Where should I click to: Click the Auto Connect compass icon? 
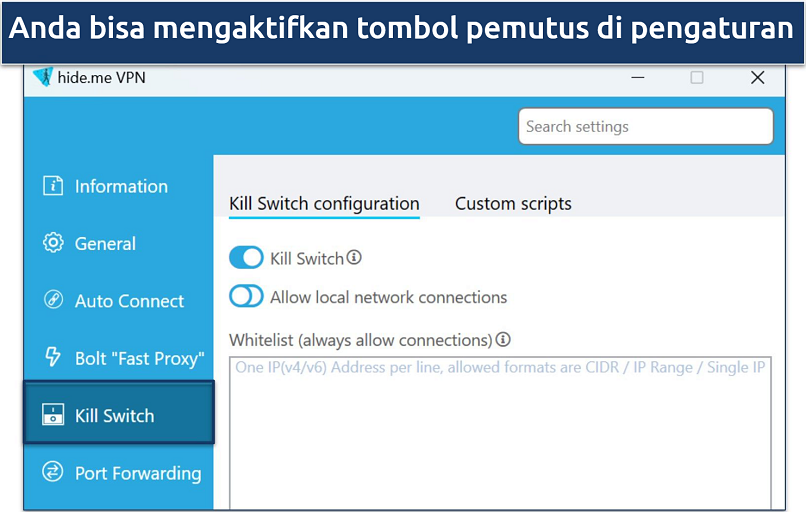[53, 300]
